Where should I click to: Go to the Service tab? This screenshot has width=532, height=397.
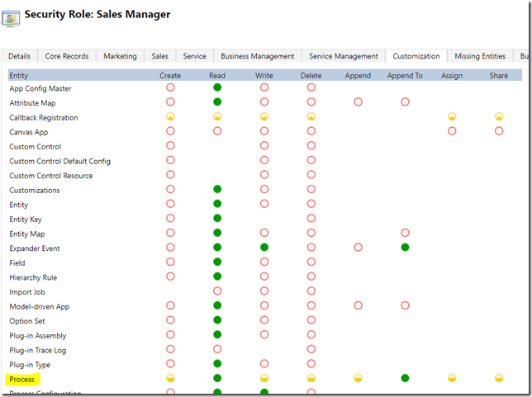pos(194,56)
